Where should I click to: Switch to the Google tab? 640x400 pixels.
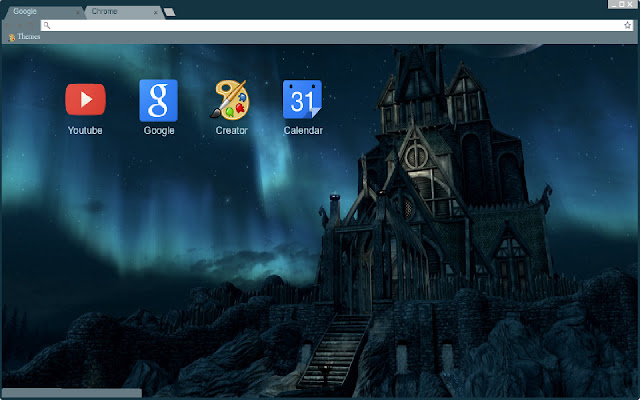click(x=43, y=12)
